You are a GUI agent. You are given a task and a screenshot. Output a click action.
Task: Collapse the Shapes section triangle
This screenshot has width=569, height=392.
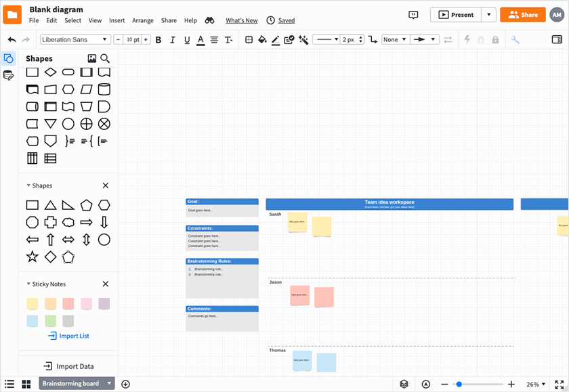tap(28, 186)
